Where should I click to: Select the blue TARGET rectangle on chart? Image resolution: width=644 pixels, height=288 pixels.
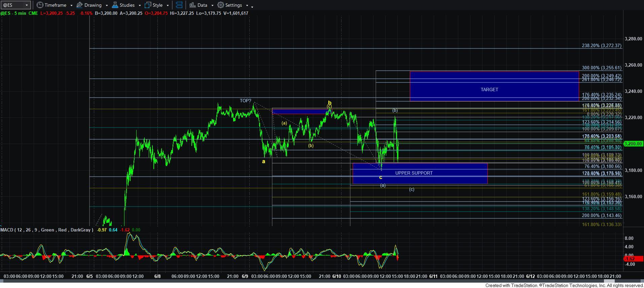click(494, 86)
